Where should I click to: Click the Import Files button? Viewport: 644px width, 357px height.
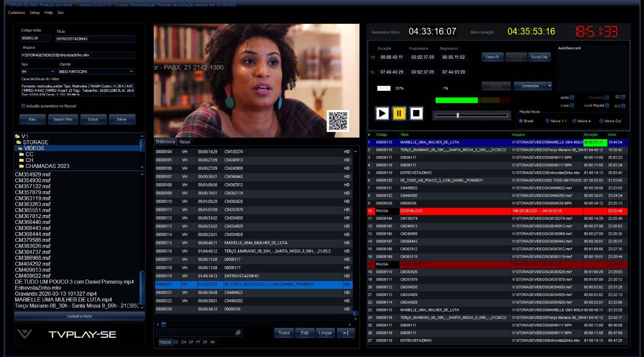click(x=63, y=120)
